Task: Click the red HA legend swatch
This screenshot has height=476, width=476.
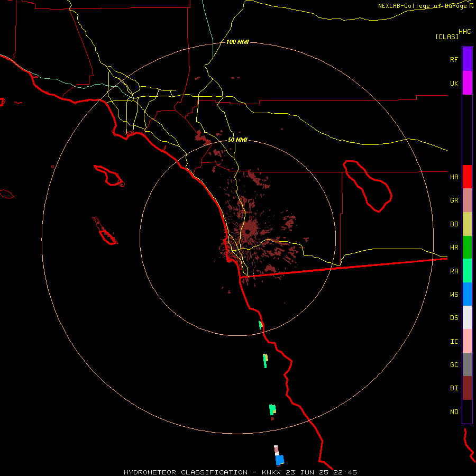Action: pyautogui.click(x=467, y=177)
